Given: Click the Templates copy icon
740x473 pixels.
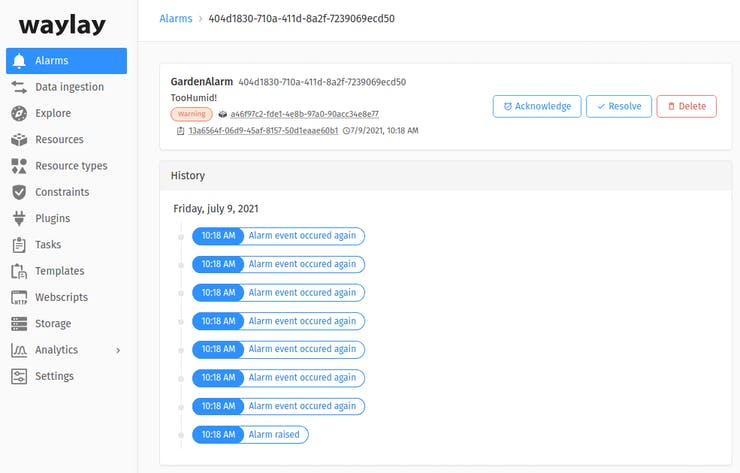Looking at the screenshot, I should pos(19,271).
